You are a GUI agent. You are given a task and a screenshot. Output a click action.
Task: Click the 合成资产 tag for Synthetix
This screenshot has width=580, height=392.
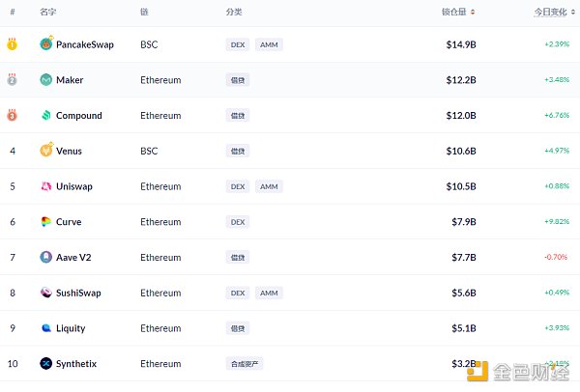(245, 364)
